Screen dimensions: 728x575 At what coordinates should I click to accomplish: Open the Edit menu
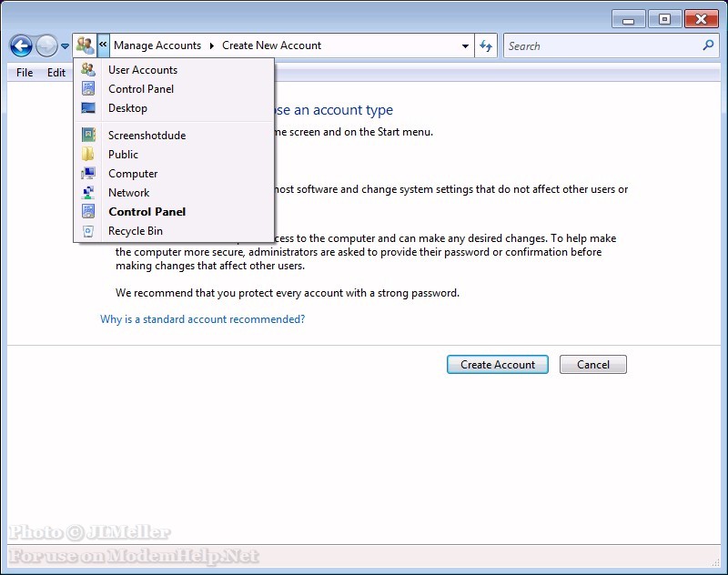pos(56,73)
